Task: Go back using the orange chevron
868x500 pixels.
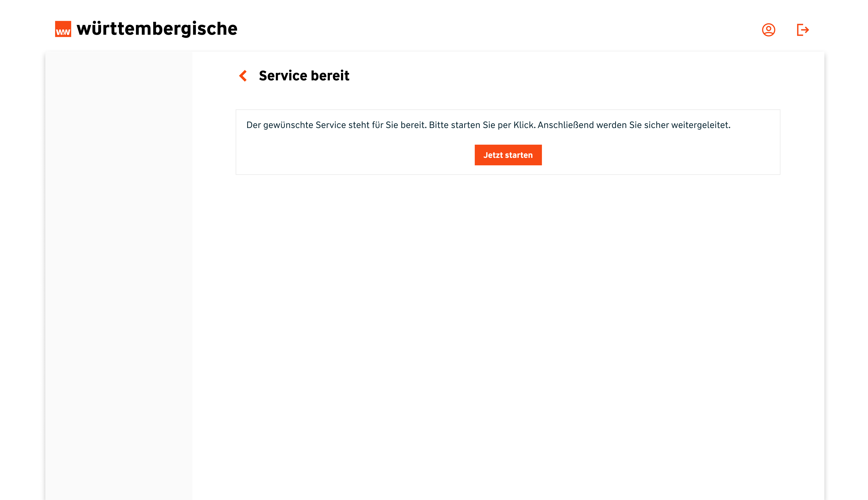Action: coord(243,76)
